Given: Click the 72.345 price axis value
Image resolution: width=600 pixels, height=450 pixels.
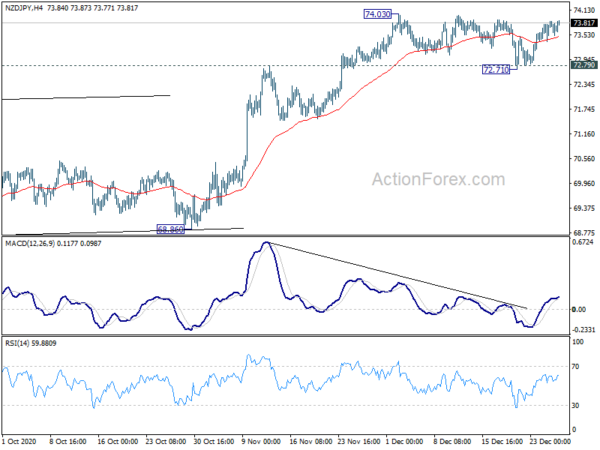Looking at the screenshot, I should pos(584,85).
